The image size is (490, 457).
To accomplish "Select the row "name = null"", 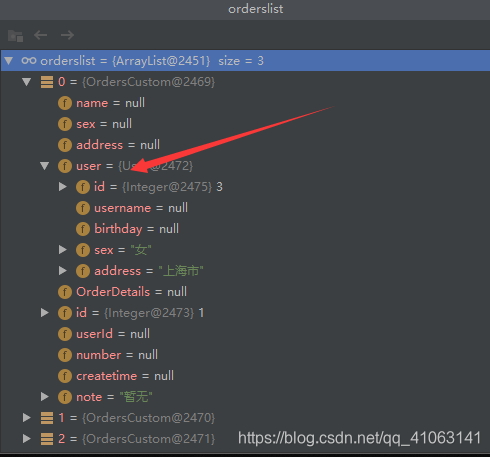I will (x=245, y=103).
